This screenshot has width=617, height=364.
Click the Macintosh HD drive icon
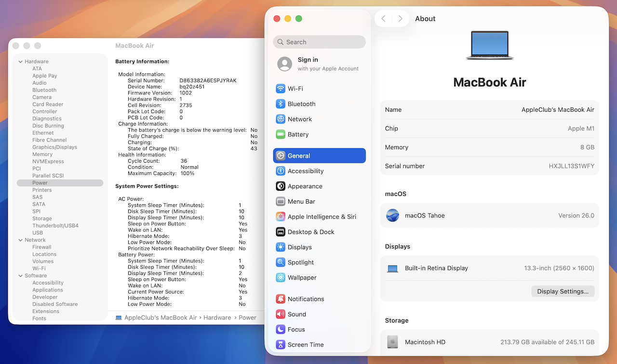[392, 342]
